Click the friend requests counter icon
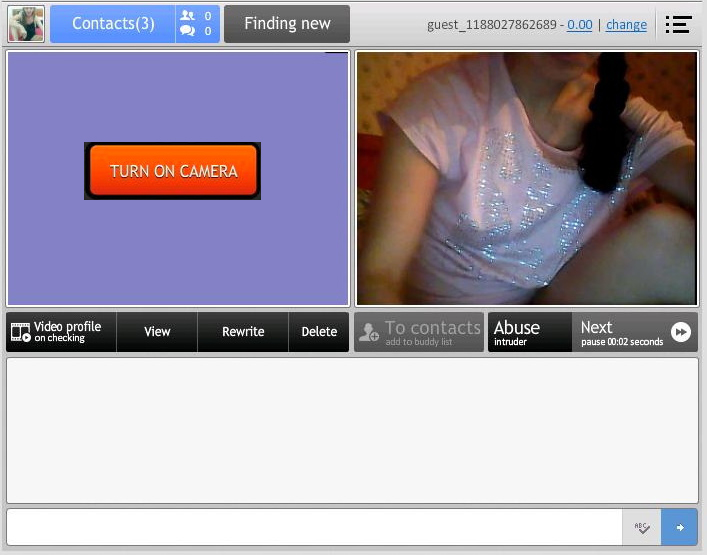This screenshot has width=707, height=555. tap(188, 16)
